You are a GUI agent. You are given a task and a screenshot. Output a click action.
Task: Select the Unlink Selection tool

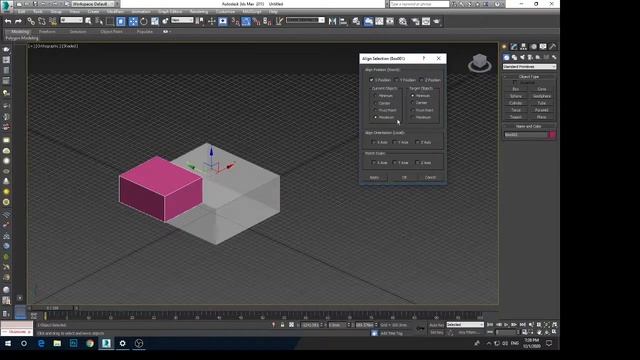tap(42, 21)
